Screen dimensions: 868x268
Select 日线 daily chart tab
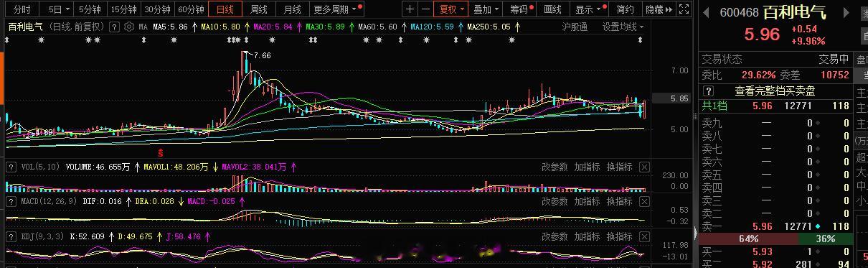(225, 9)
